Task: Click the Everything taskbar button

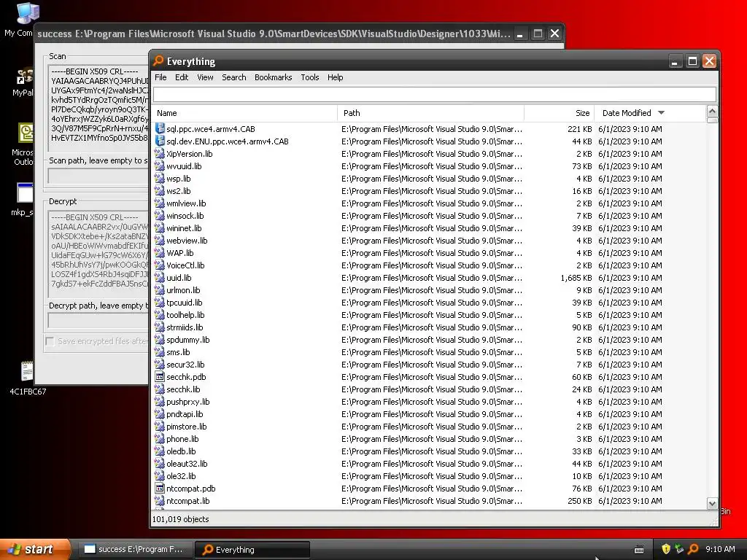Action: [252, 550]
